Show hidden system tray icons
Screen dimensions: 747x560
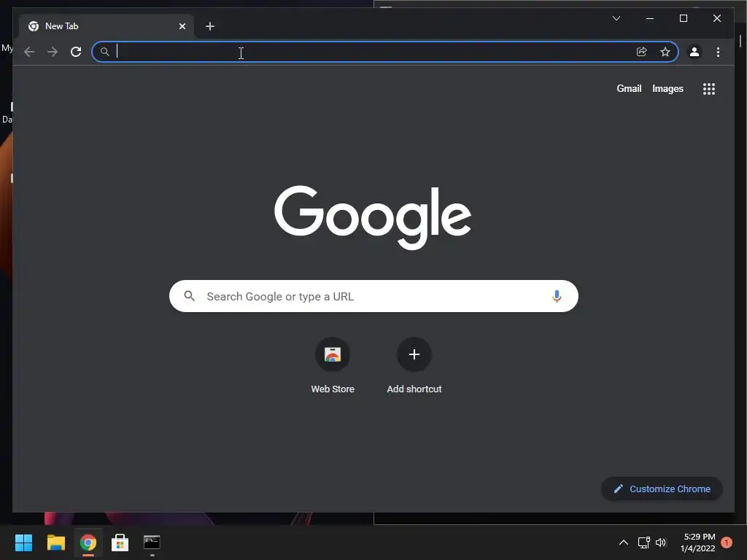[x=623, y=542]
